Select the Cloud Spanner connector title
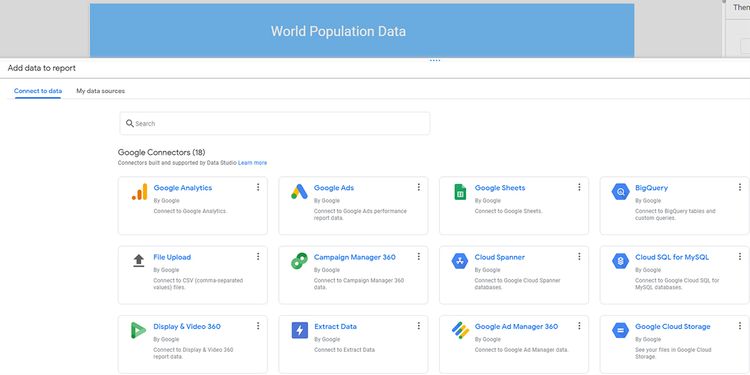The image size is (750, 375). pos(500,257)
